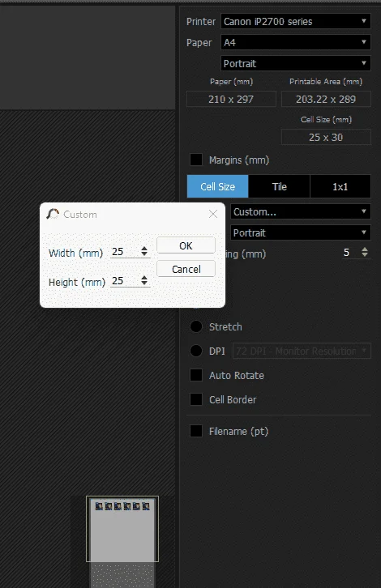Click the Printable Area 203.22 x 289 value
The width and height of the screenshot is (381, 588).
coord(326,100)
